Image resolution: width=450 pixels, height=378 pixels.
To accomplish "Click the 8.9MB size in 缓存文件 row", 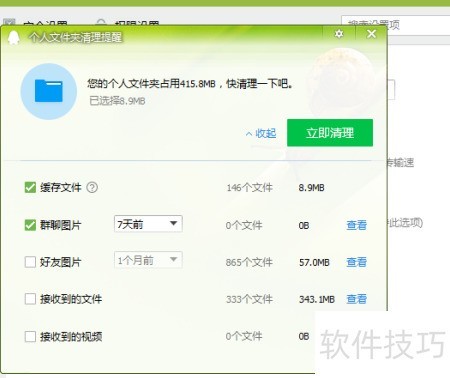I will [311, 188].
